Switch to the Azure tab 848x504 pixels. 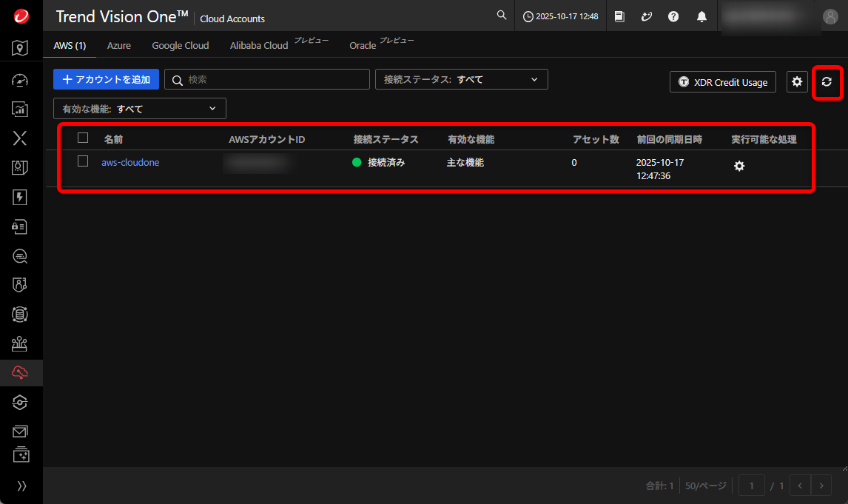tap(119, 45)
